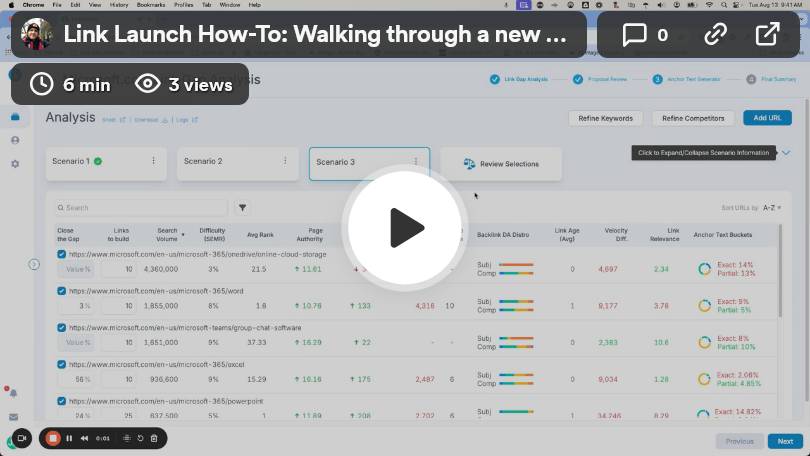Open the table filter funnel icon

(x=242, y=208)
